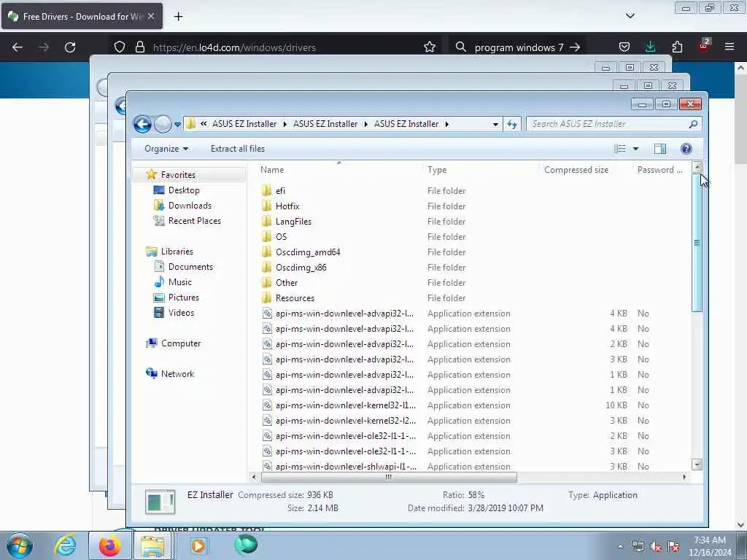
Task: Click the horizontal scrollbar right arrow
Action: (x=684, y=477)
